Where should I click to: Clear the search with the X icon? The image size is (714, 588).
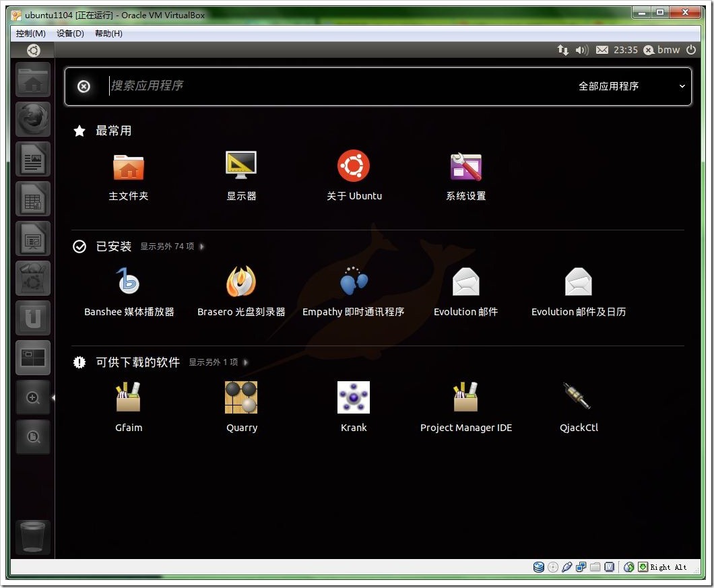(x=84, y=86)
